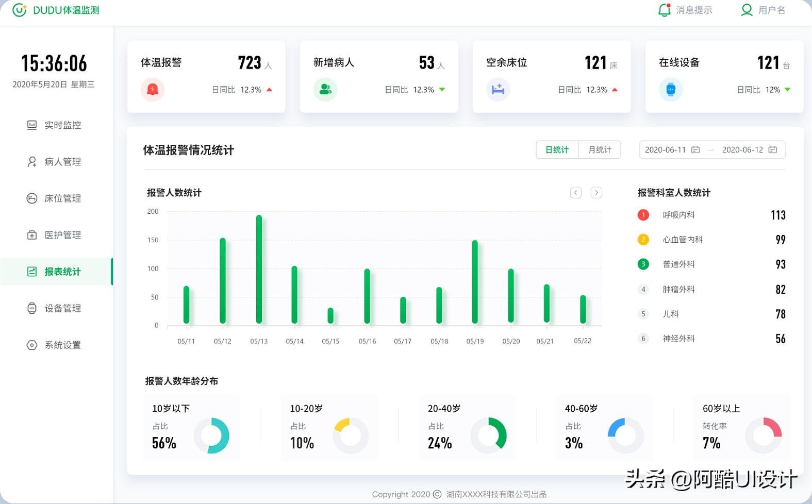Click the red rank 1 badge for 呼吸内科
The width and height of the screenshot is (812, 504).
pos(643,215)
